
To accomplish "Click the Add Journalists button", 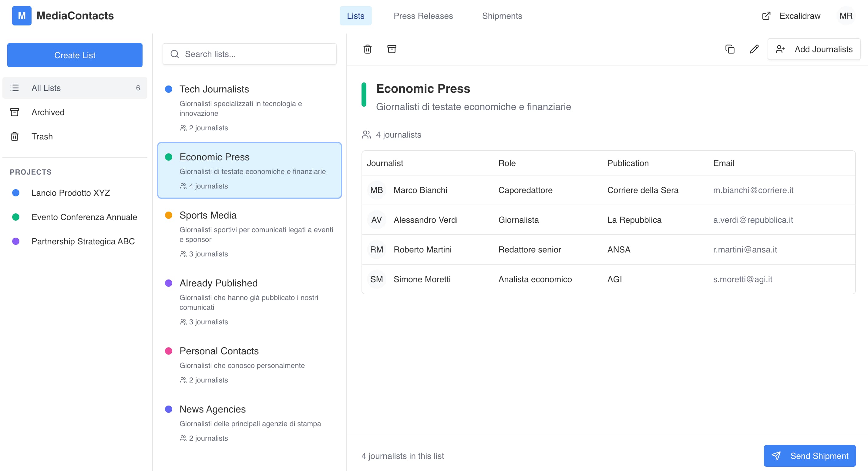I will tap(814, 49).
